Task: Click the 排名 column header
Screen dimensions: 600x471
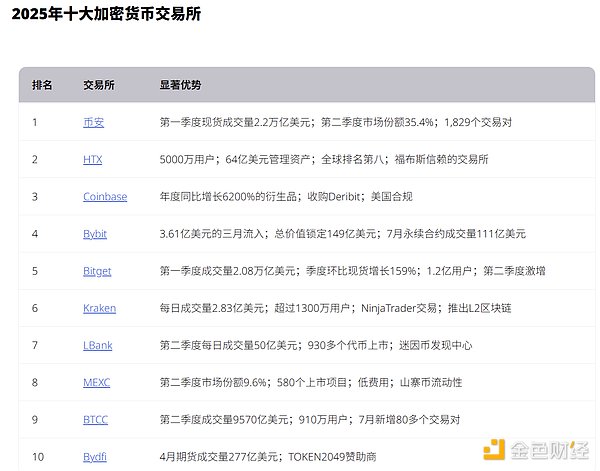Action: pyautogui.click(x=42, y=85)
